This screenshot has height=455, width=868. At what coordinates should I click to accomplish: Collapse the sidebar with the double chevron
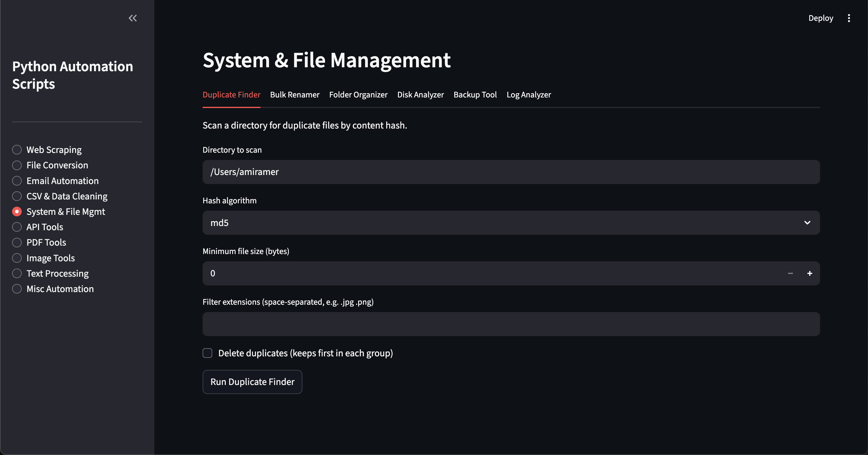pyautogui.click(x=132, y=18)
